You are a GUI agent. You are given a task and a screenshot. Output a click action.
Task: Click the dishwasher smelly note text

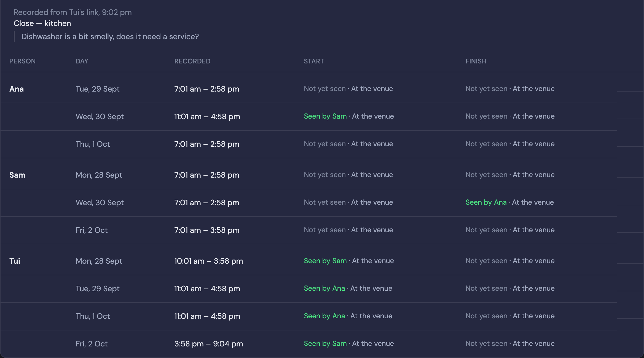(110, 37)
